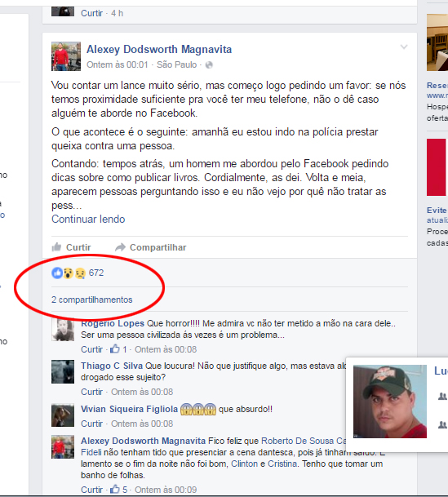Expand the post with Continuar lendo

tap(88, 219)
